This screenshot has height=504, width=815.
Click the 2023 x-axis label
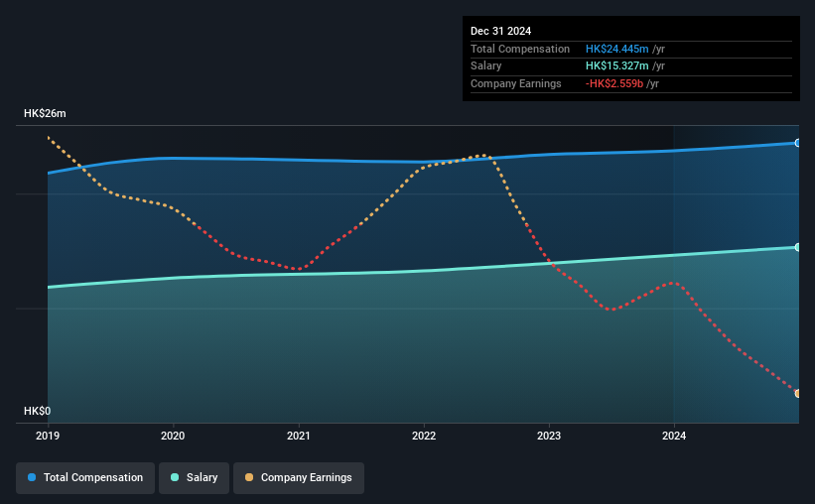point(549,436)
